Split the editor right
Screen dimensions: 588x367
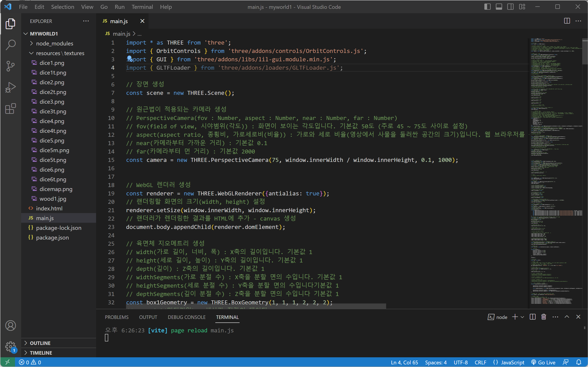pos(567,21)
